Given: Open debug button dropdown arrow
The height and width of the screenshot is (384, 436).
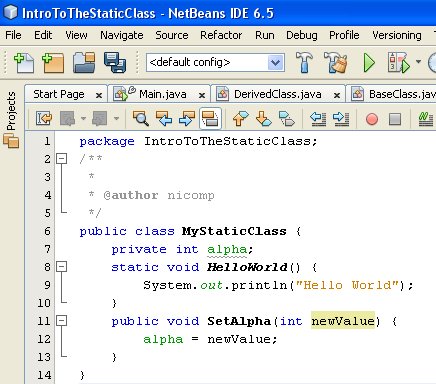Looking at the screenshot, I should (418, 61).
